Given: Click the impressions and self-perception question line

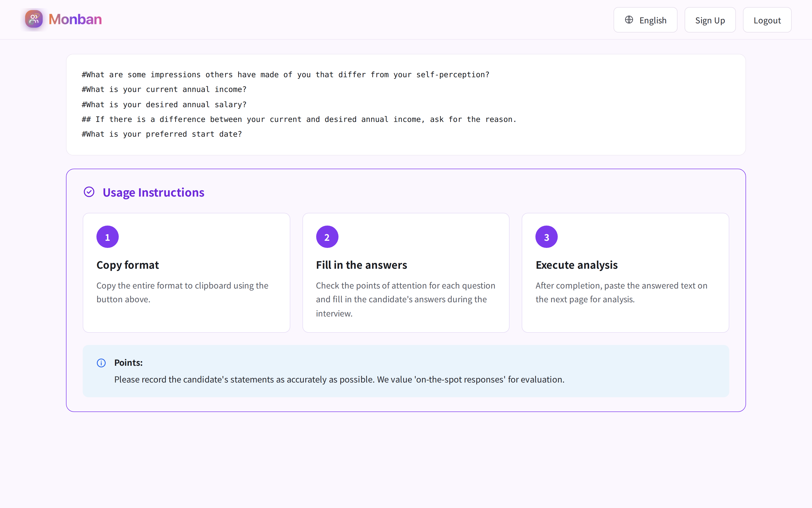Looking at the screenshot, I should (285, 75).
